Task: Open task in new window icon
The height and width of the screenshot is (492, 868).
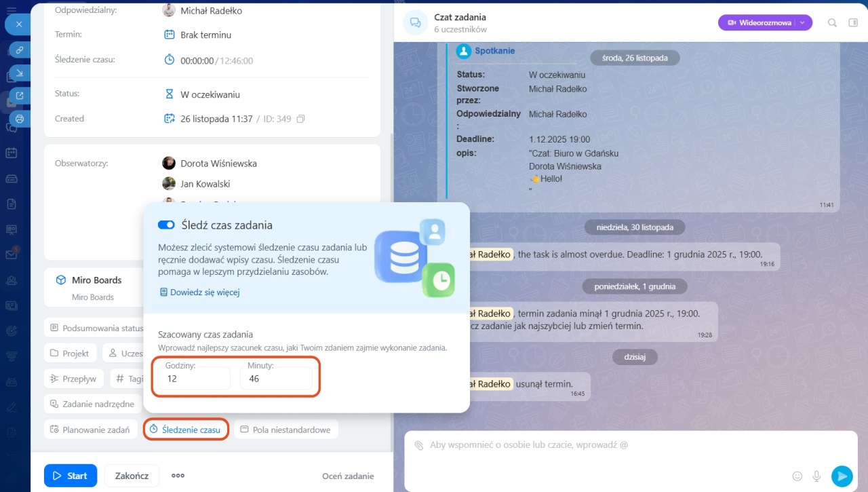Action: pyautogui.click(x=20, y=96)
